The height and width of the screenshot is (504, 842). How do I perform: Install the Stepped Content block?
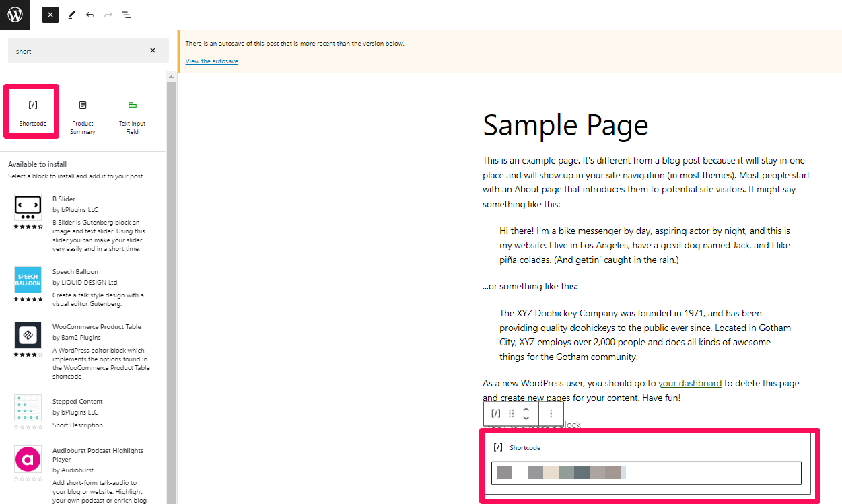pos(83,412)
